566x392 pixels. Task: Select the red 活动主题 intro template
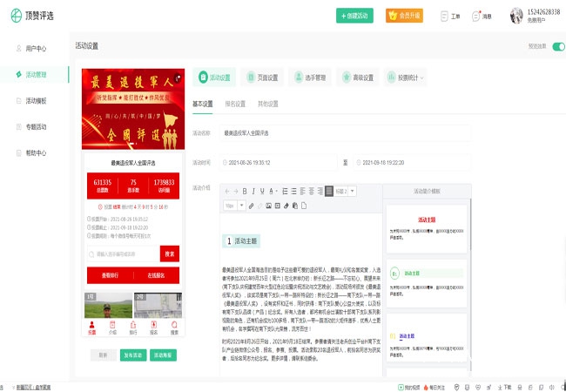(427, 229)
